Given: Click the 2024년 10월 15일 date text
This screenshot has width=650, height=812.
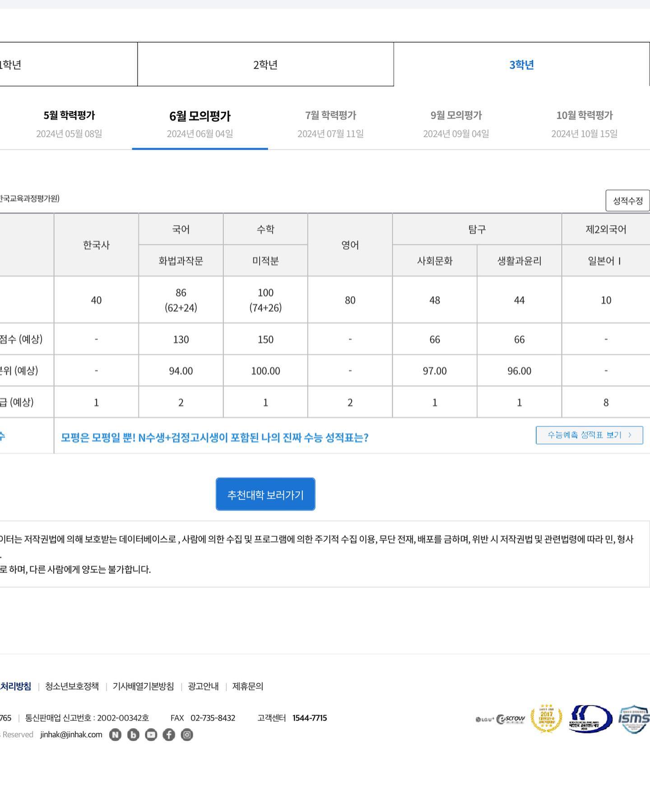Looking at the screenshot, I should [584, 134].
